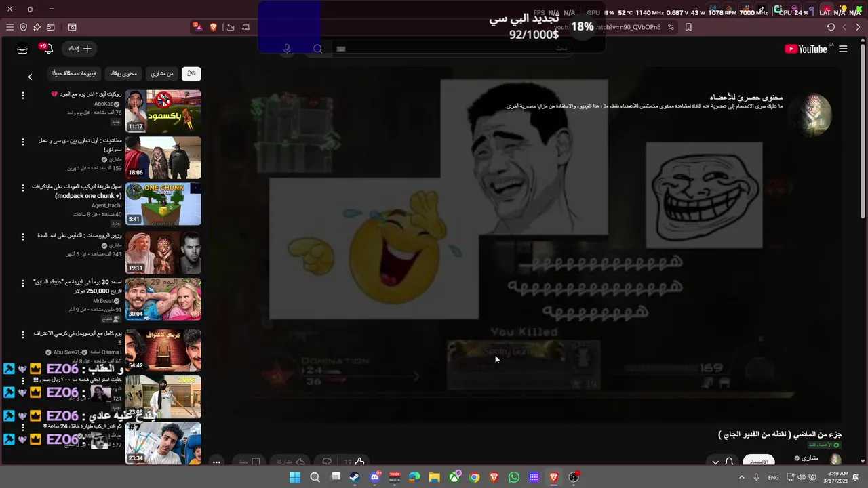Open WhatsApp from the taskbar
Image resolution: width=868 pixels, height=488 pixels.
514,477
